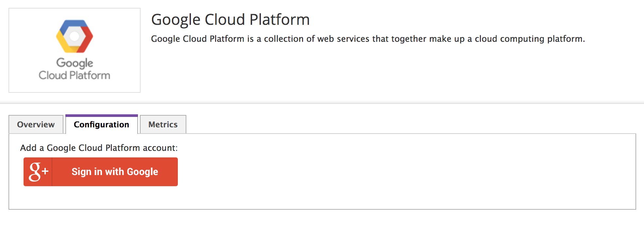Click the purple highlight above Configuration tab
This screenshot has height=226, width=644.
tap(101, 115)
